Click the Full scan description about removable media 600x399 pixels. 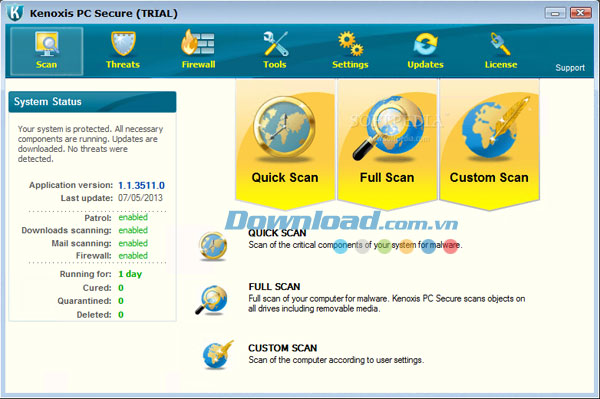coord(386,303)
